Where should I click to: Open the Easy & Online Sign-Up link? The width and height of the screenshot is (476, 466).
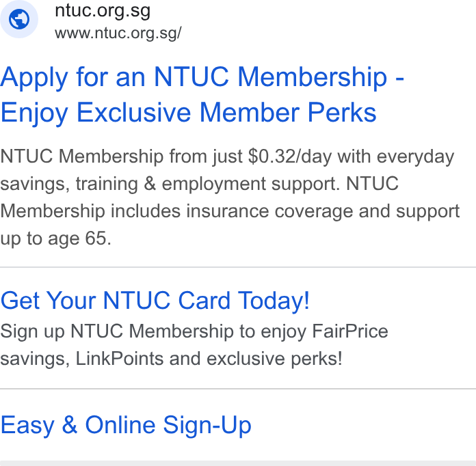tap(126, 425)
